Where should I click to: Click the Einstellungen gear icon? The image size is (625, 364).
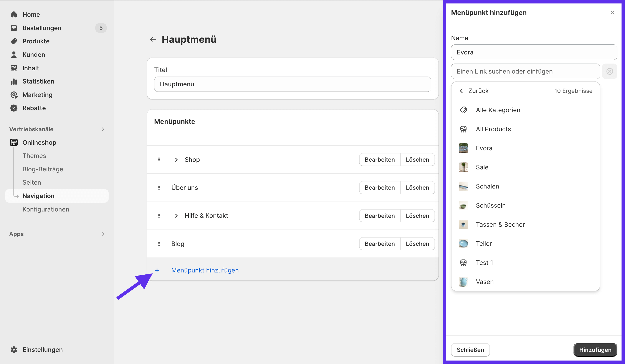14,350
